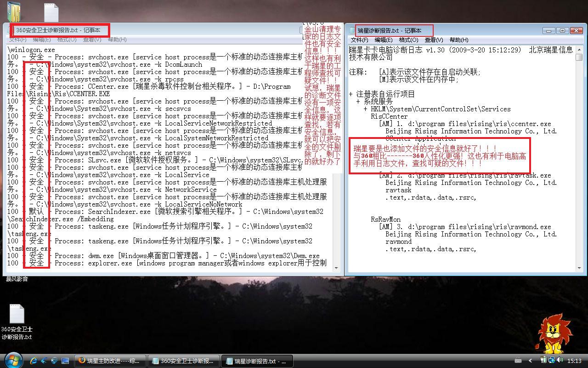The height and width of the screenshot is (368, 588).
Task: Click the HKLM\System\CurrentControlSet\Services line
Action: (437, 109)
